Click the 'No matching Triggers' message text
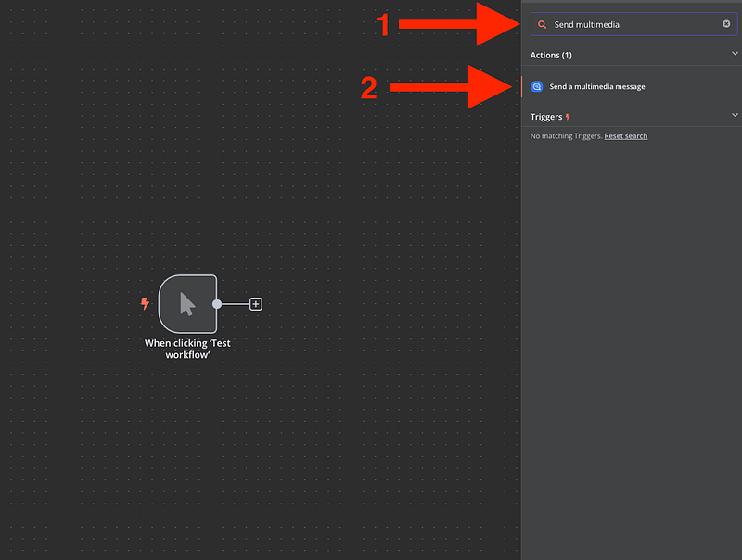The height and width of the screenshot is (560, 742). pyautogui.click(x=565, y=136)
